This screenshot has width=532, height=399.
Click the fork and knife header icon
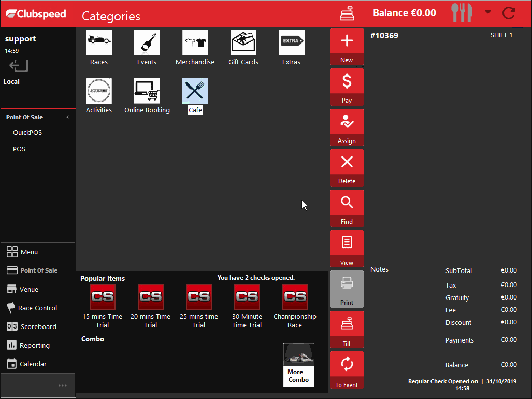click(x=462, y=13)
